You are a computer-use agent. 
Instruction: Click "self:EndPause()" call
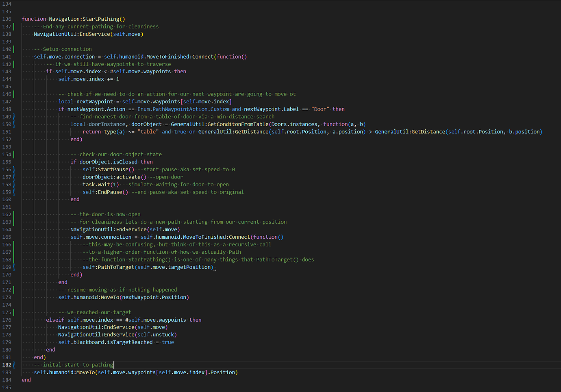tap(105, 192)
